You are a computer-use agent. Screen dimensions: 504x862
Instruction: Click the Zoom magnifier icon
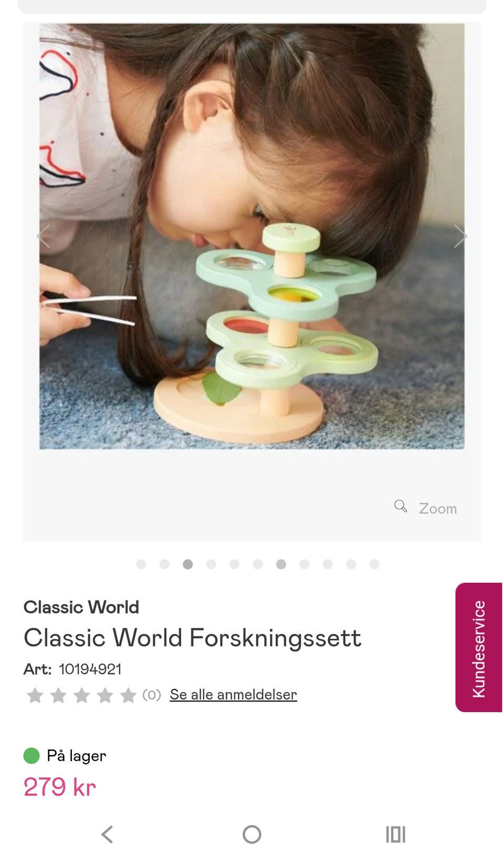click(x=401, y=506)
